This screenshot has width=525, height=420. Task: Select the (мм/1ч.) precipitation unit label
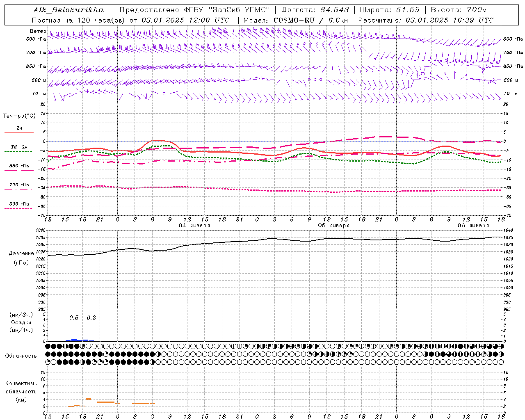[21, 330]
